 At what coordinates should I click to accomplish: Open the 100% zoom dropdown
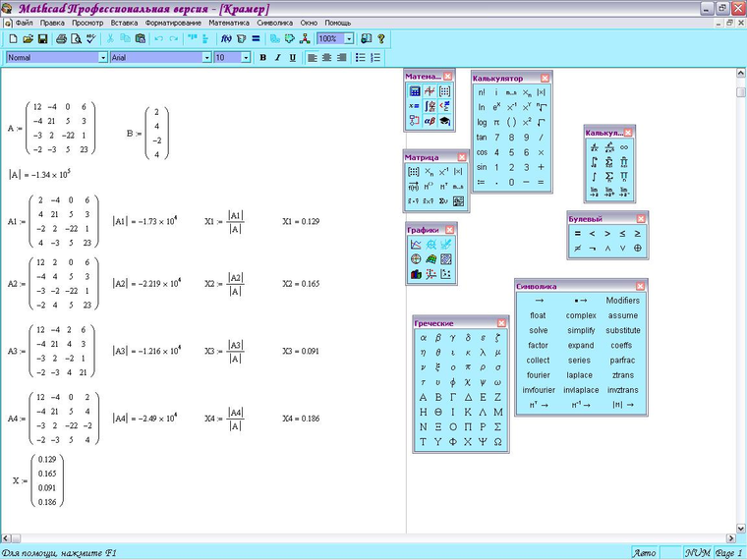point(349,39)
